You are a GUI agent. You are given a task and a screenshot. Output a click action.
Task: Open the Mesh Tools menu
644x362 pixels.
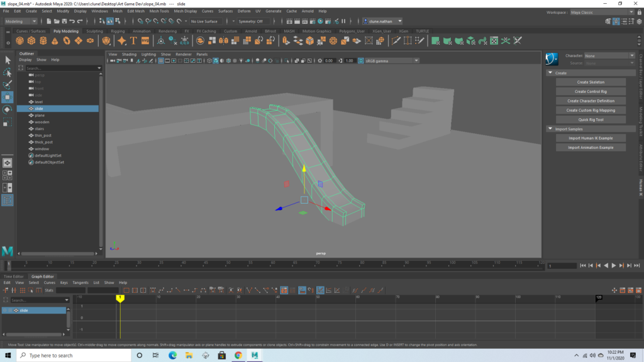[158, 11]
